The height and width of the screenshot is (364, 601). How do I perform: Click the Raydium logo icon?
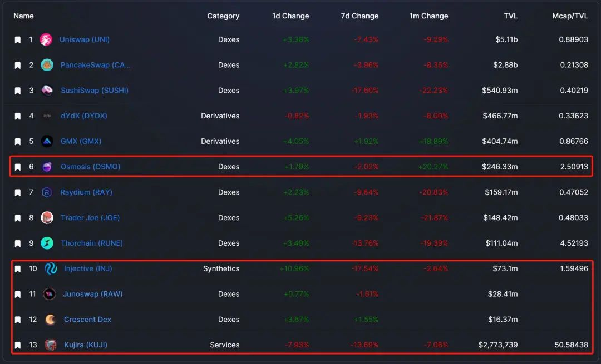point(47,192)
